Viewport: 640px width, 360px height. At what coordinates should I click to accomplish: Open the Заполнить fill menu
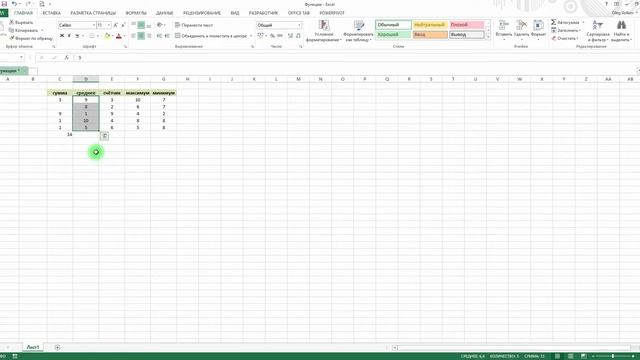[566, 30]
